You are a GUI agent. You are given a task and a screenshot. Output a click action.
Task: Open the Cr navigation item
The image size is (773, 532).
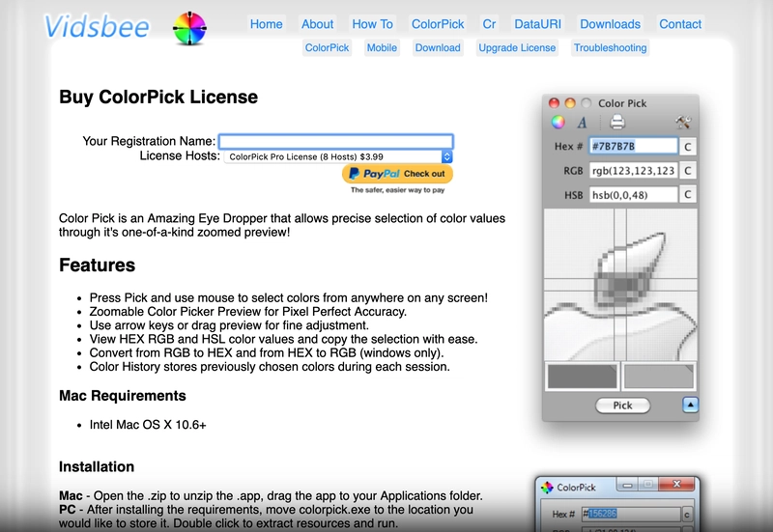coord(489,24)
